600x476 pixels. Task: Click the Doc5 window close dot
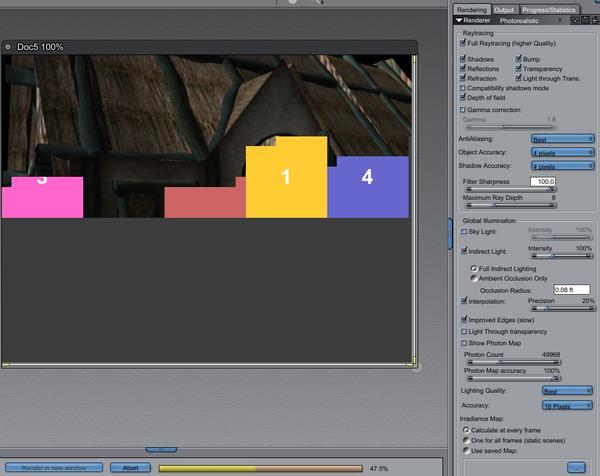tap(8, 47)
